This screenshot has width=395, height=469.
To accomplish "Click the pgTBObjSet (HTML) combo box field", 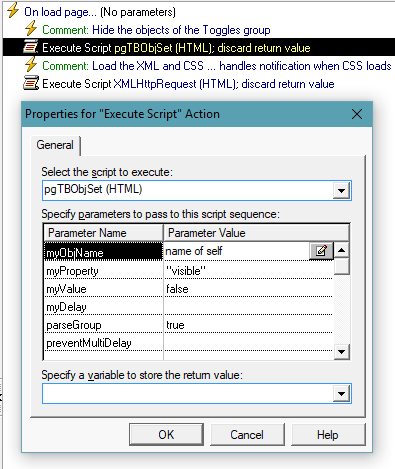I will click(197, 191).
